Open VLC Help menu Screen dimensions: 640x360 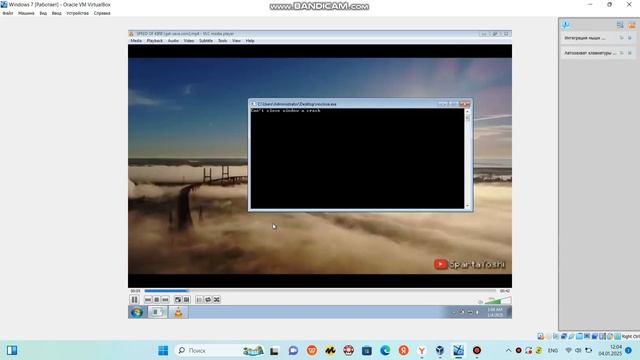click(x=250, y=41)
